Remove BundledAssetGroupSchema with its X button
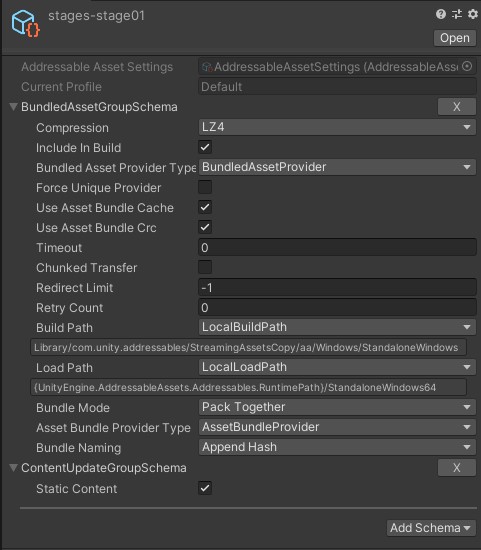481x550 pixels. point(456,107)
